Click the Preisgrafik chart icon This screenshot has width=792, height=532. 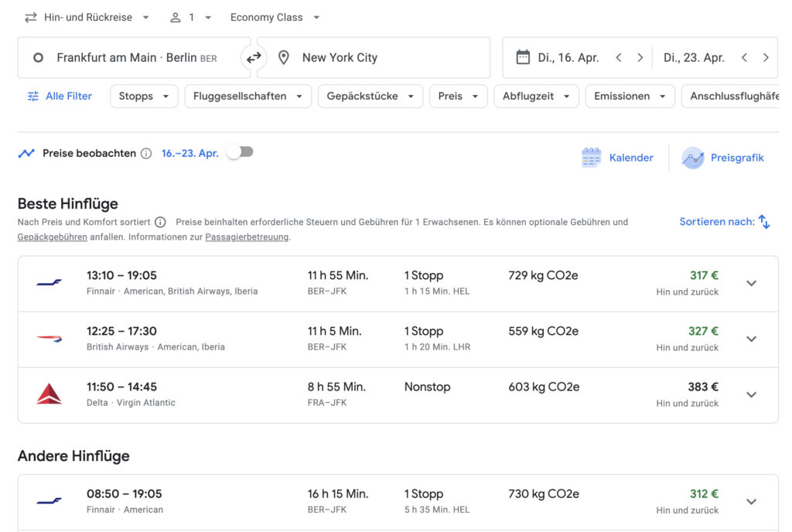pos(692,158)
